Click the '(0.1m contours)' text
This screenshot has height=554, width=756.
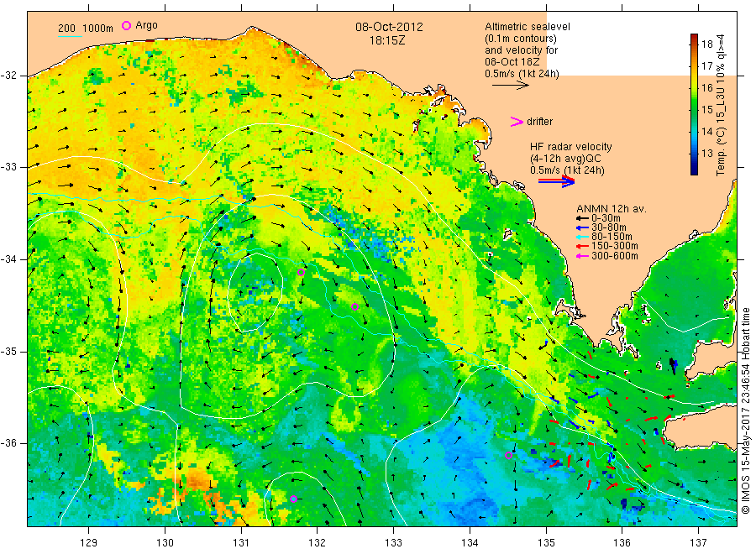coord(520,39)
